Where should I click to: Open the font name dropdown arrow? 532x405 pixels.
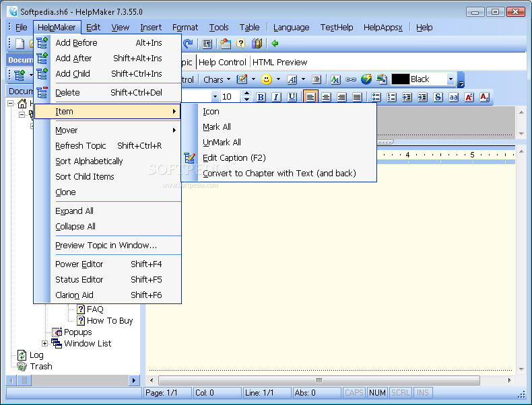pyautogui.click(x=215, y=98)
